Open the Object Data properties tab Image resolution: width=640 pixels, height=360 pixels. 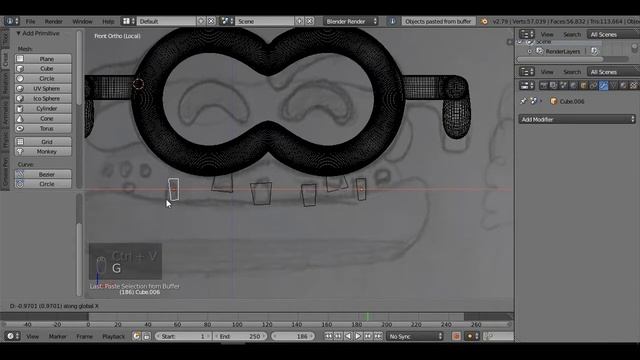coord(613,85)
